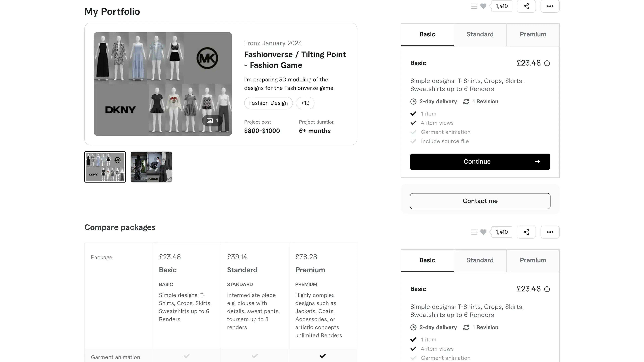Click the lower heart favorite icon
The width and height of the screenshot is (644, 362).
483,232
